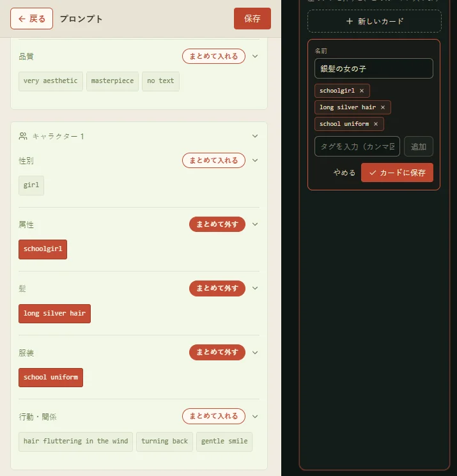Toggle the turning back tag
The image size is (457, 476).
164,441
